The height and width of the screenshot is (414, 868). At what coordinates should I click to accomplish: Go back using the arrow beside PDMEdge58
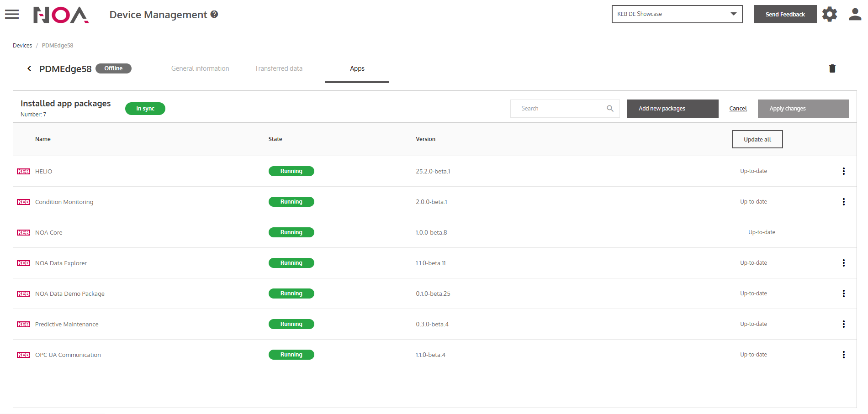29,68
